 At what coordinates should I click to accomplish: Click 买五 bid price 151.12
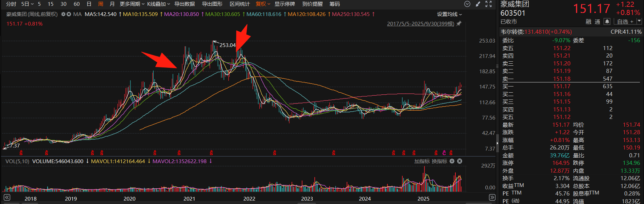click(x=562, y=117)
